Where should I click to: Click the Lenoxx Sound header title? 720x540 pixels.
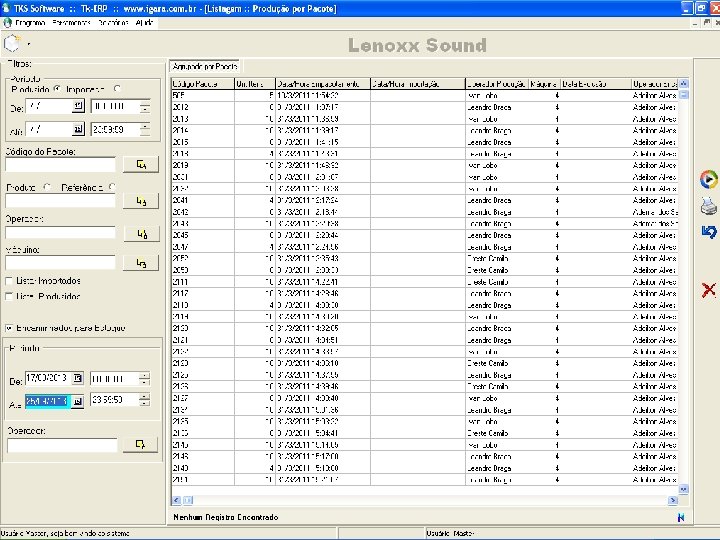tap(417, 45)
